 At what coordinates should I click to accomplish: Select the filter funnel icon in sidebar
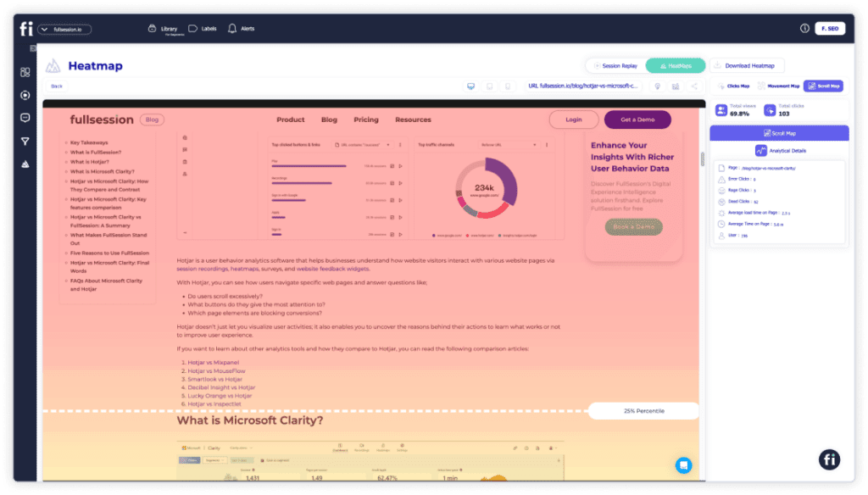(x=27, y=140)
